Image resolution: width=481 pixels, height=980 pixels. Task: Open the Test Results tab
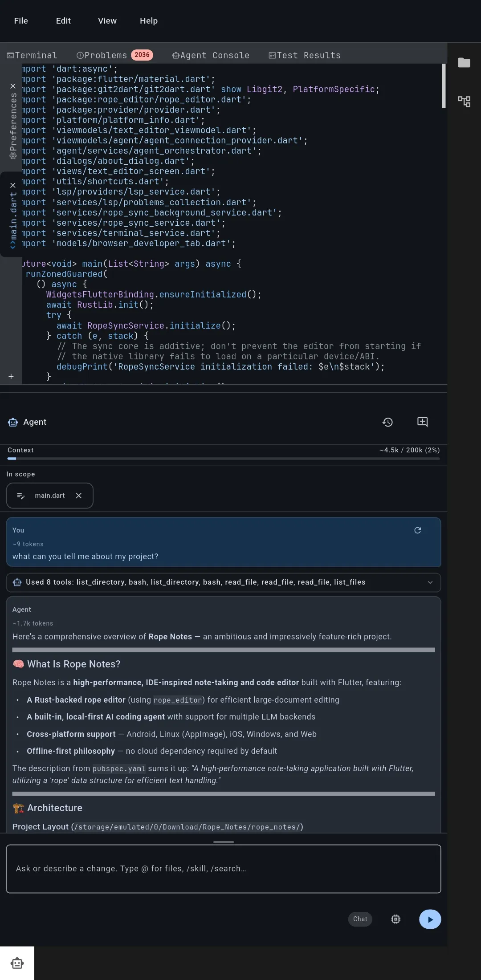305,55
